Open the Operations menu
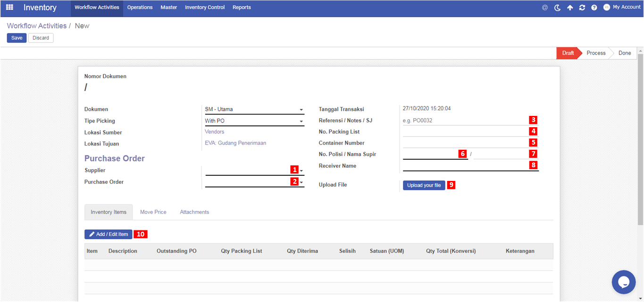Viewport: 644px width, 302px height. [x=140, y=8]
